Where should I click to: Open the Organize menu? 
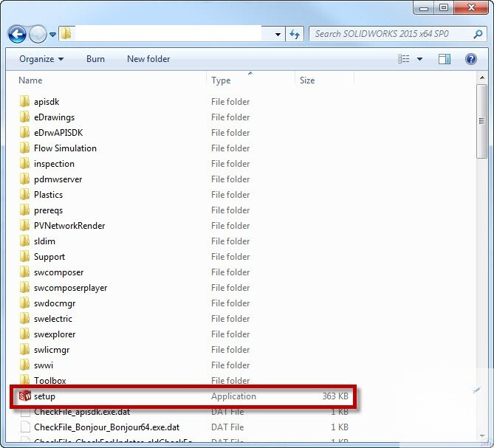[41, 59]
